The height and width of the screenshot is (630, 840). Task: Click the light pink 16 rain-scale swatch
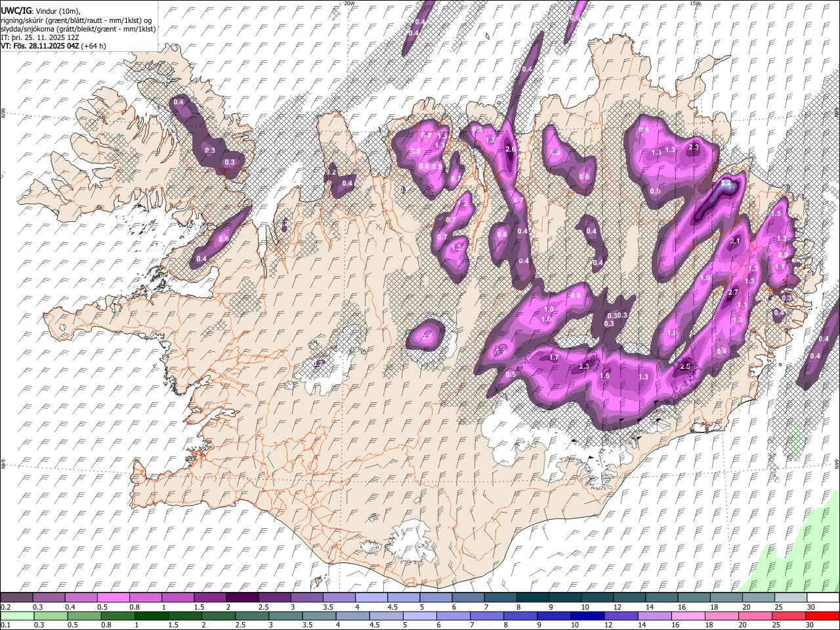point(688,616)
